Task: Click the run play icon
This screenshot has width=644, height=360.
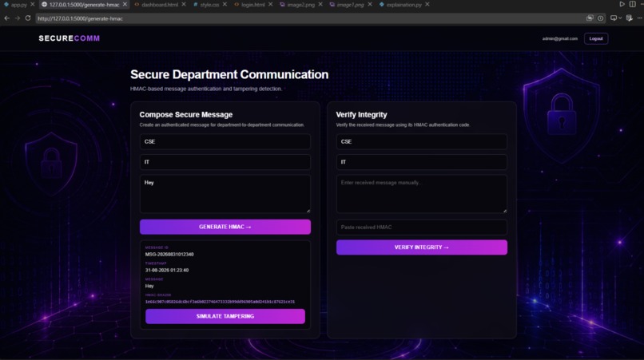Action: [x=622, y=4]
